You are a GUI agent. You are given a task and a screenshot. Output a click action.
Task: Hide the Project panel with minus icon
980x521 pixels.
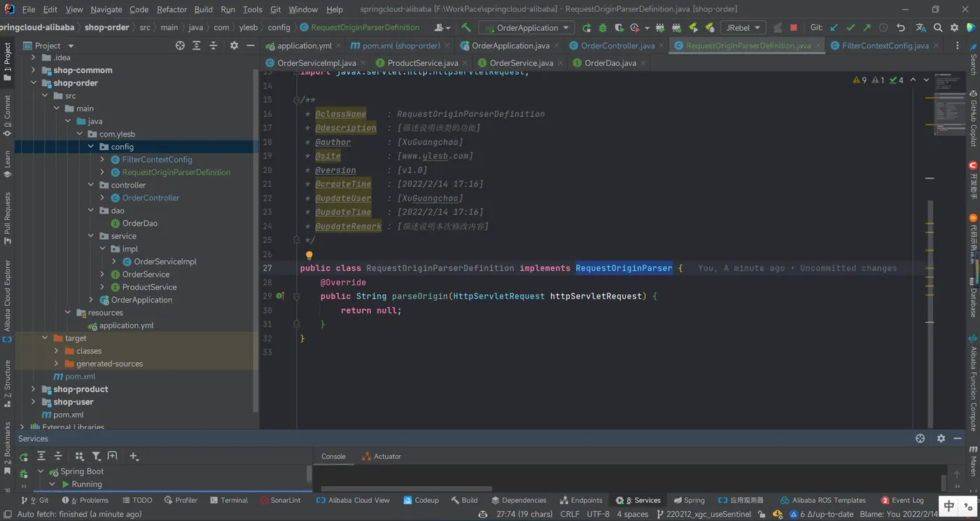(251, 46)
